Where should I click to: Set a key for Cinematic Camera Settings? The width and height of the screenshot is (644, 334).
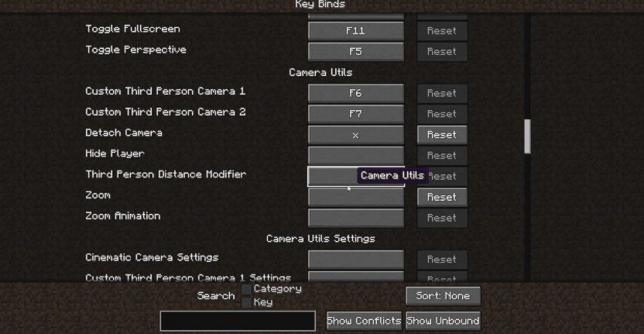[356, 260]
